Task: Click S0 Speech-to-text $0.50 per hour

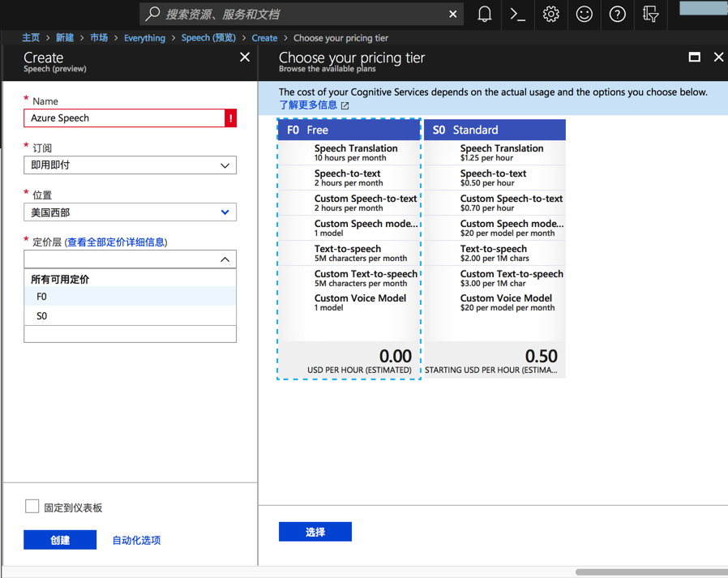Action: pos(495,178)
